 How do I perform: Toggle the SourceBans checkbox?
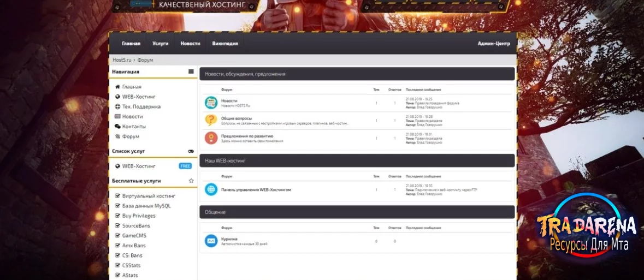[118, 226]
